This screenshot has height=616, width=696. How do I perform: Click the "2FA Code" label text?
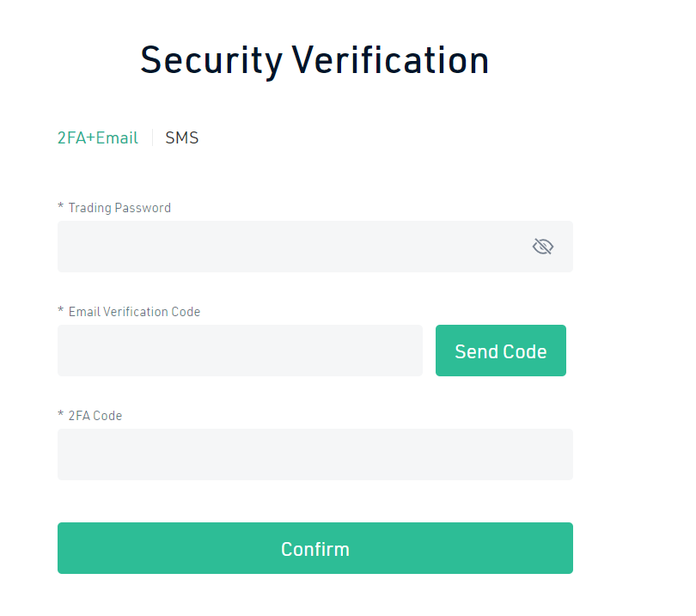(x=95, y=416)
